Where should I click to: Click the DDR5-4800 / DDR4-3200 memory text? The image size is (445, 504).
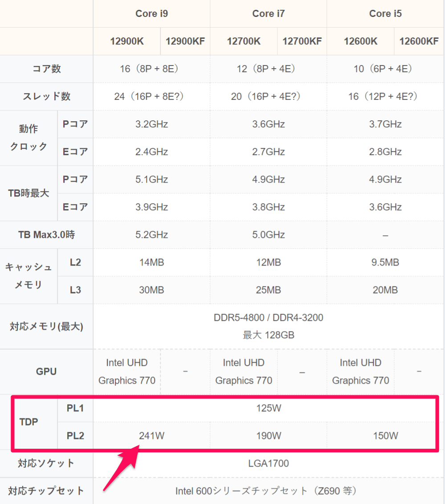[x=268, y=318]
